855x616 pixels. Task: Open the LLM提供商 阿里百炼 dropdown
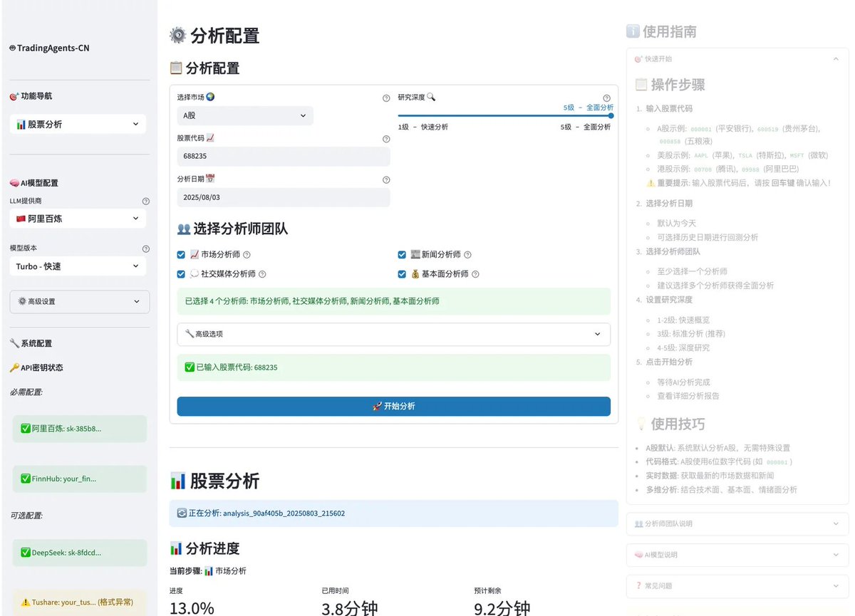[x=78, y=219]
